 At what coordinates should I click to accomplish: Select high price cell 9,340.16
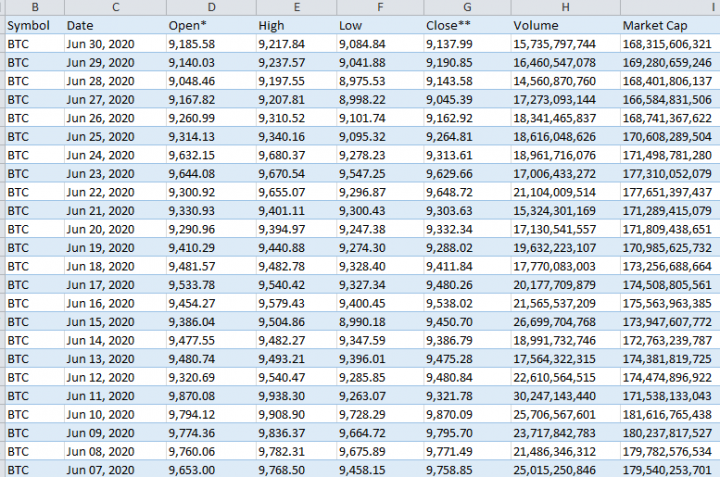(x=297, y=136)
